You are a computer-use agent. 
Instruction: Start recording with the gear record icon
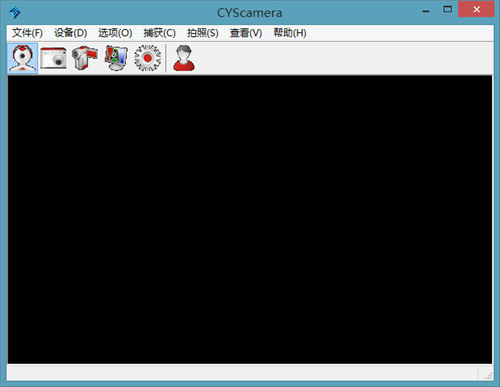click(x=148, y=58)
